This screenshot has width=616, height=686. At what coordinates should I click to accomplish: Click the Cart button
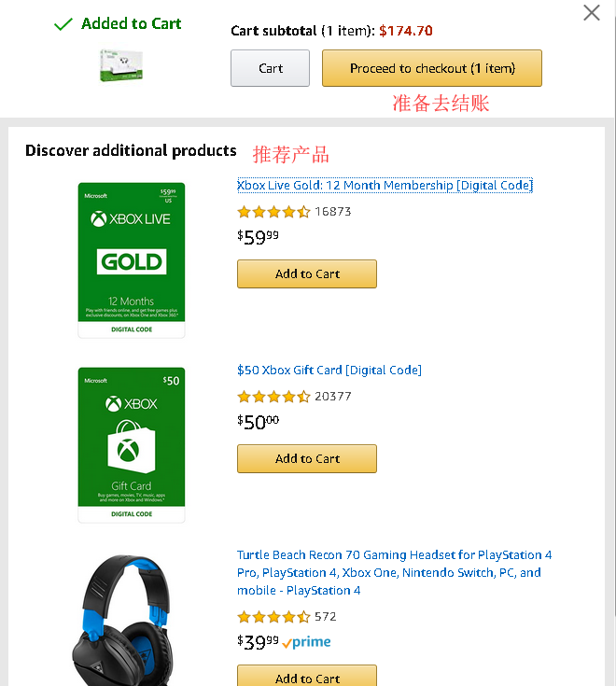[270, 68]
